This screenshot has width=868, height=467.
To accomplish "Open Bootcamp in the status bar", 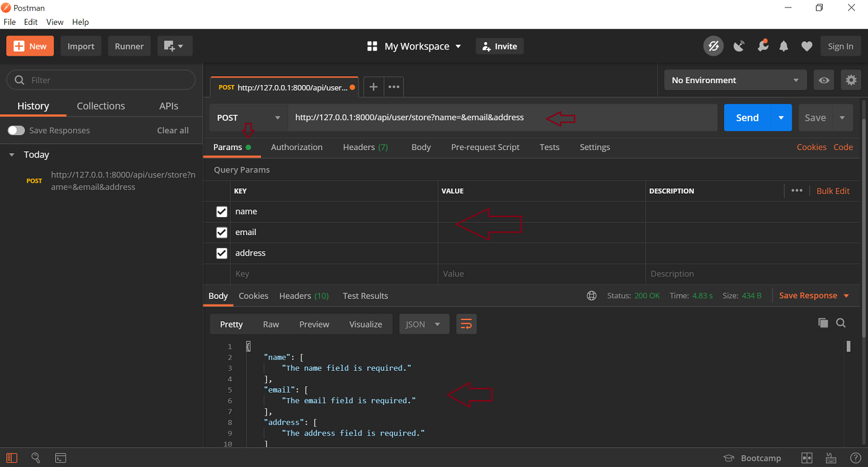I will [752, 458].
